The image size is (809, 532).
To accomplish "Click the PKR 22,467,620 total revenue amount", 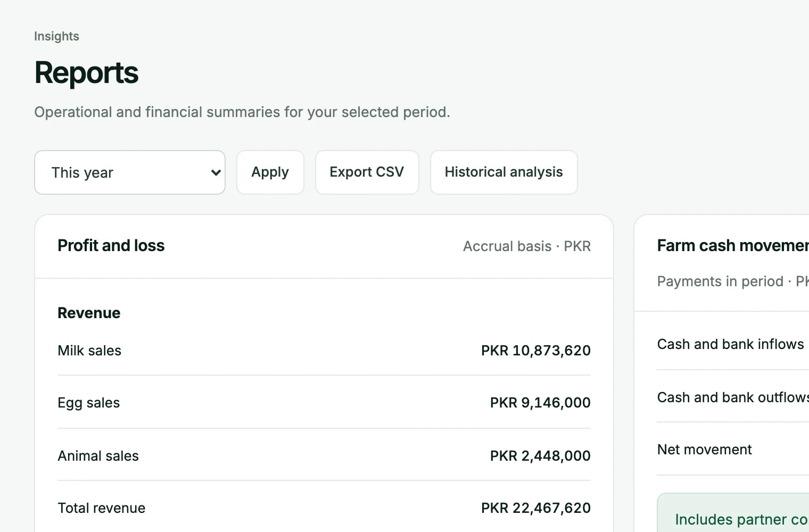I will (536, 508).
